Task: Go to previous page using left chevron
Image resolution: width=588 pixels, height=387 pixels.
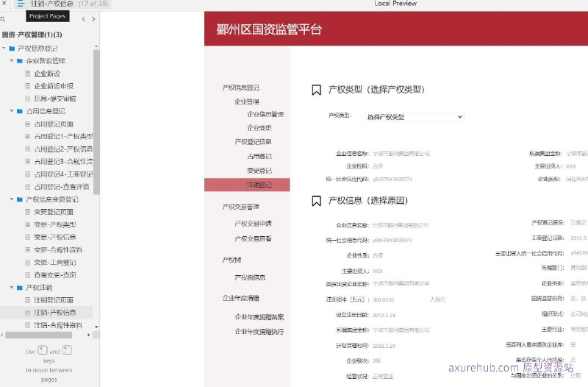Action: pyautogui.click(x=83, y=19)
